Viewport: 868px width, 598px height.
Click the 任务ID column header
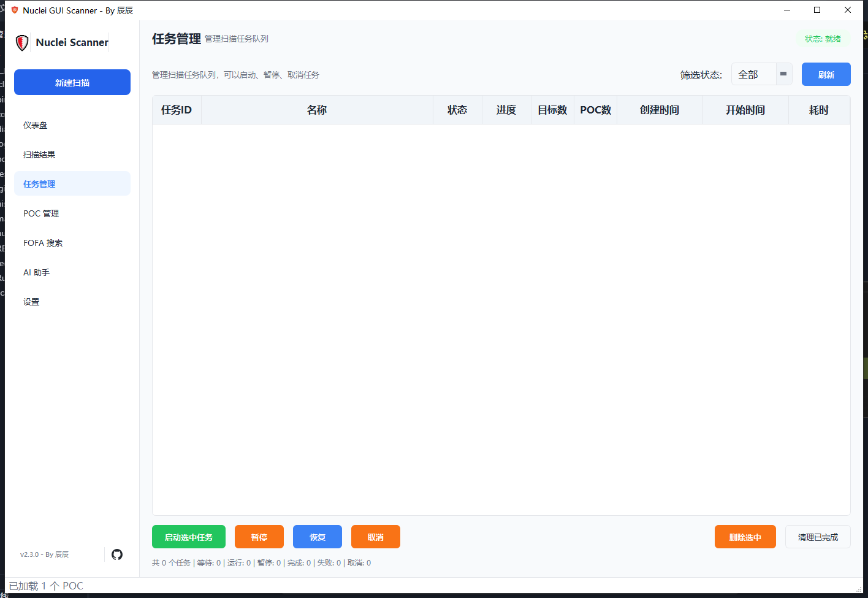[177, 109]
